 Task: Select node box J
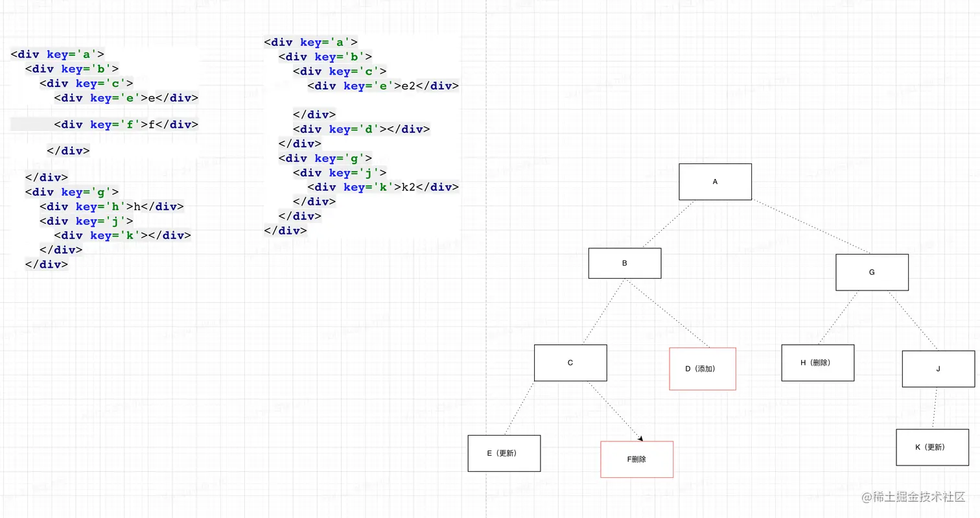(938, 369)
